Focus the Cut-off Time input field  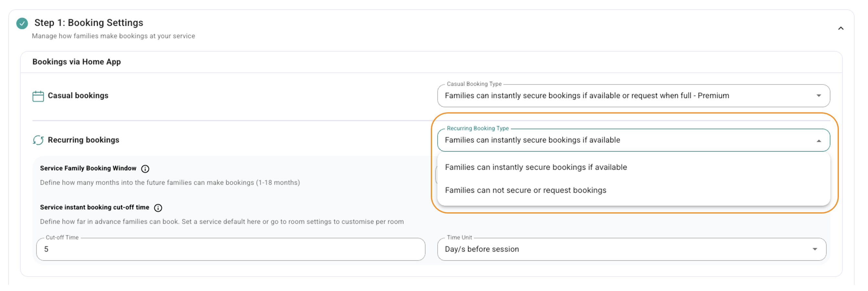230,249
